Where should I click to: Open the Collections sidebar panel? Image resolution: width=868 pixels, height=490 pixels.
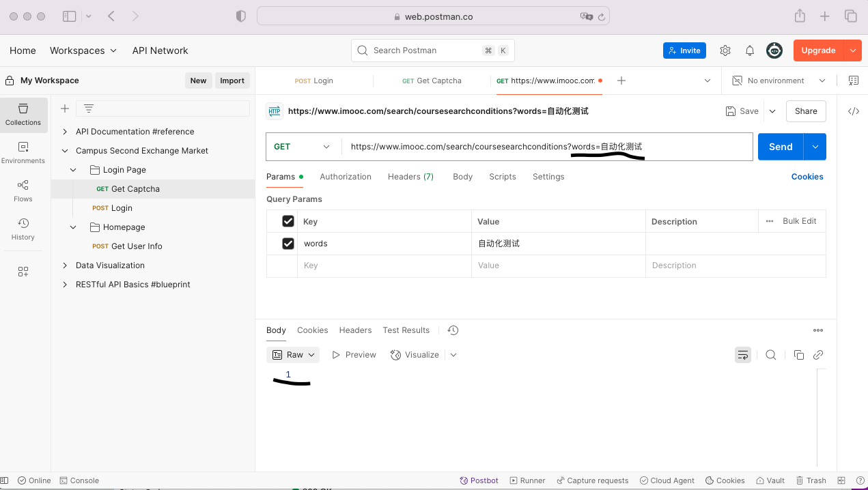(x=23, y=114)
